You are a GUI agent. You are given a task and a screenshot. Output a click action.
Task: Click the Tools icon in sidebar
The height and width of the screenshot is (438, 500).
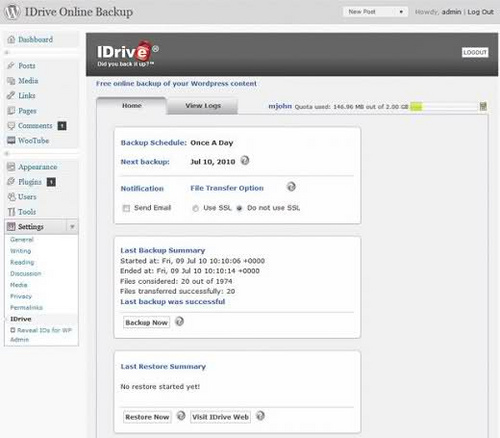11,212
